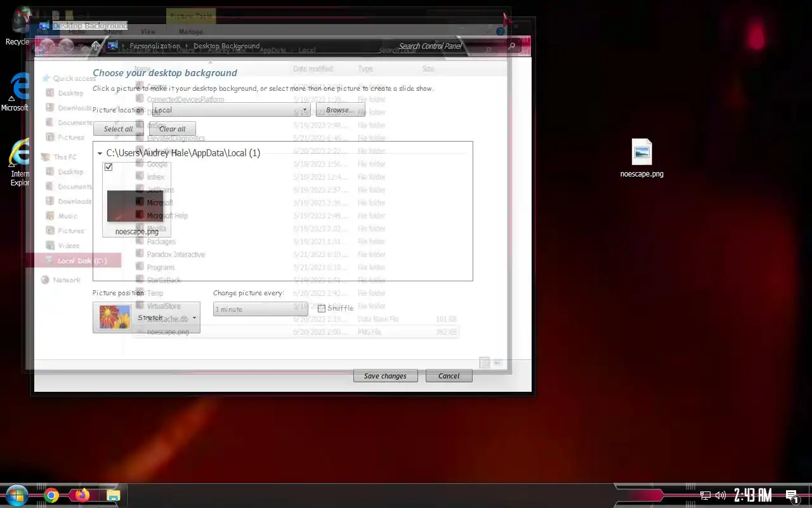Click Save changes
Viewport: 812px width, 508px height.
click(x=385, y=376)
